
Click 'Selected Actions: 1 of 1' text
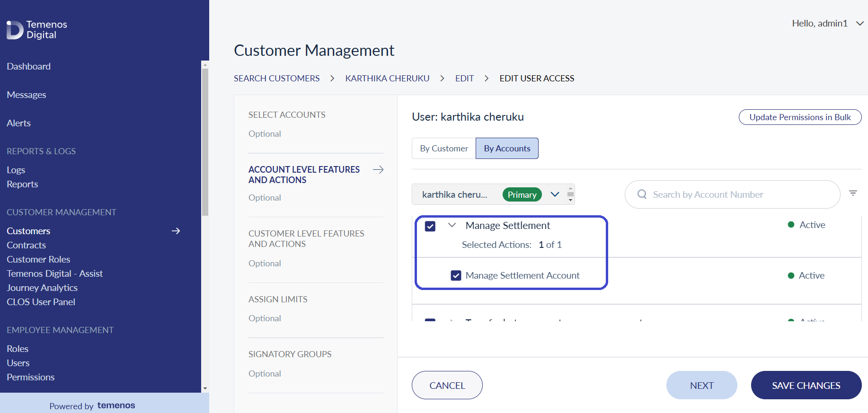click(x=512, y=245)
